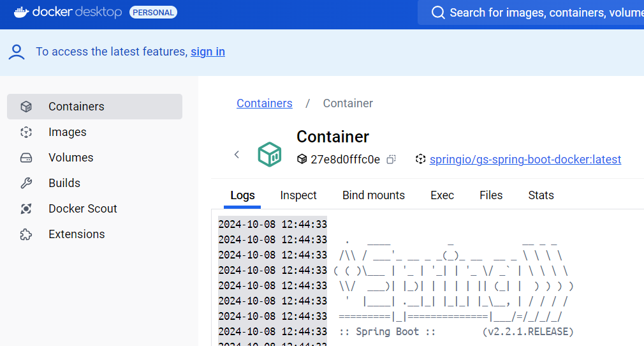Screen dimensions: 644x346
Task: Switch to the Exec tab
Action: [x=442, y=195]
